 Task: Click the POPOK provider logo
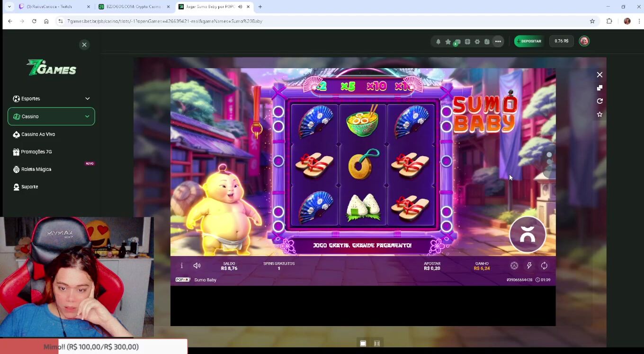183,280
